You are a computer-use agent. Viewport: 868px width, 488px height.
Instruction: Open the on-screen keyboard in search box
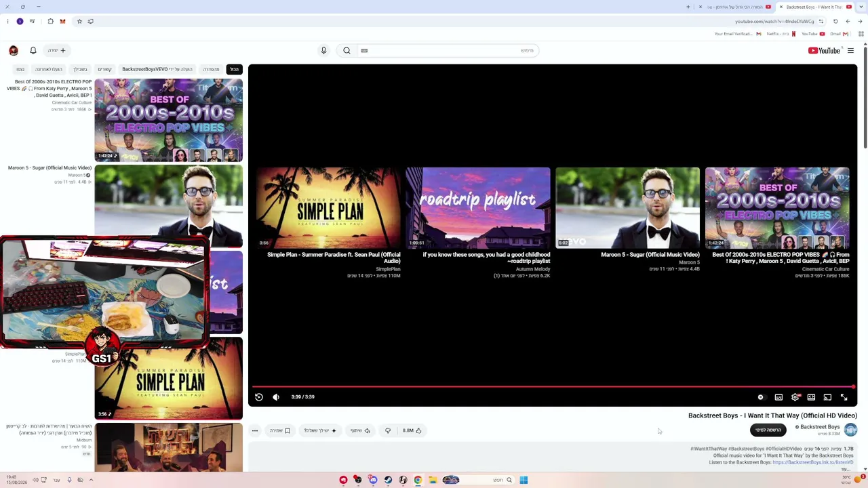click(364, 50)
